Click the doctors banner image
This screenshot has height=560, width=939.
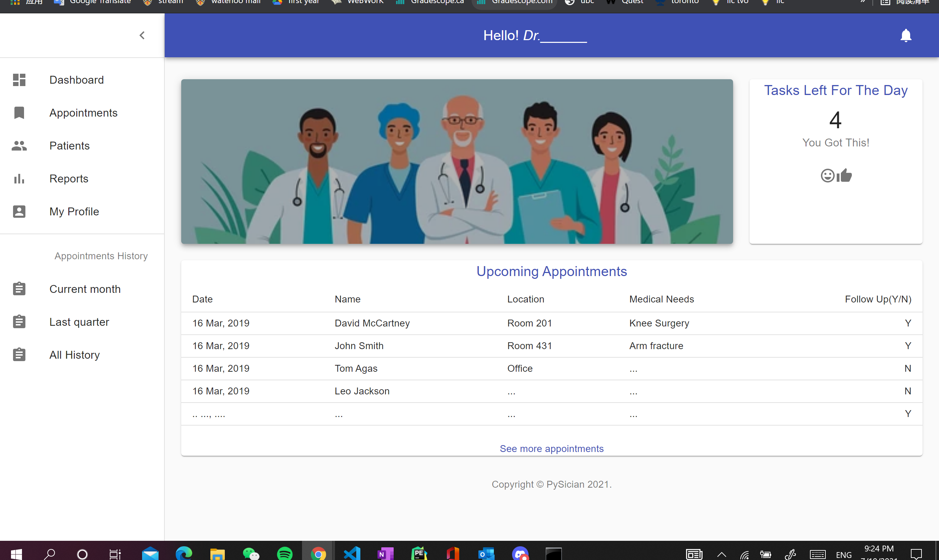(457, 161)
